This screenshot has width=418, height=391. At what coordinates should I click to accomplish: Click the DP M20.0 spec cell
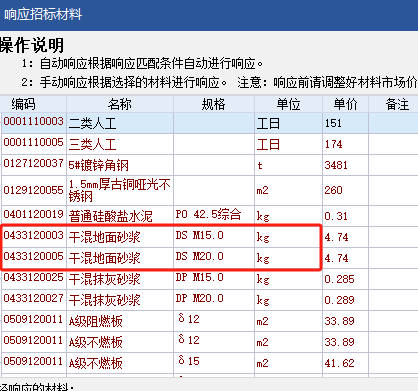[214, 300]
